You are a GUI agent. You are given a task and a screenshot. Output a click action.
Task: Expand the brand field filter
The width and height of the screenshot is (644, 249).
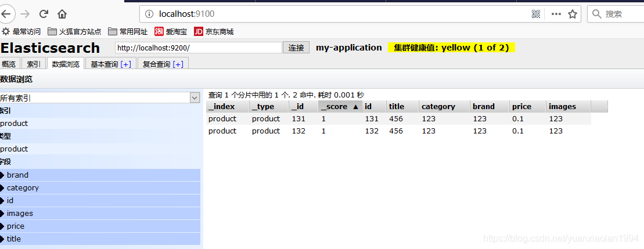tap(100, 175)
